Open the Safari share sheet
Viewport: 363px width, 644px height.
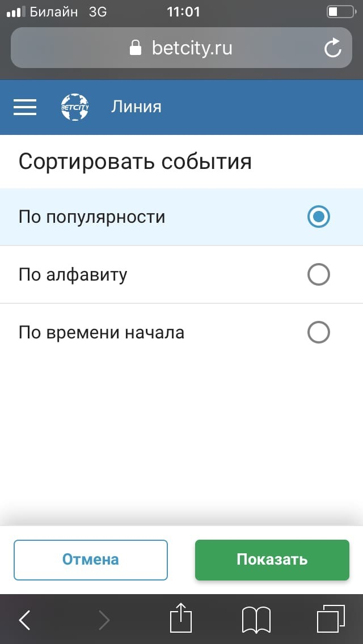point(181,618)
